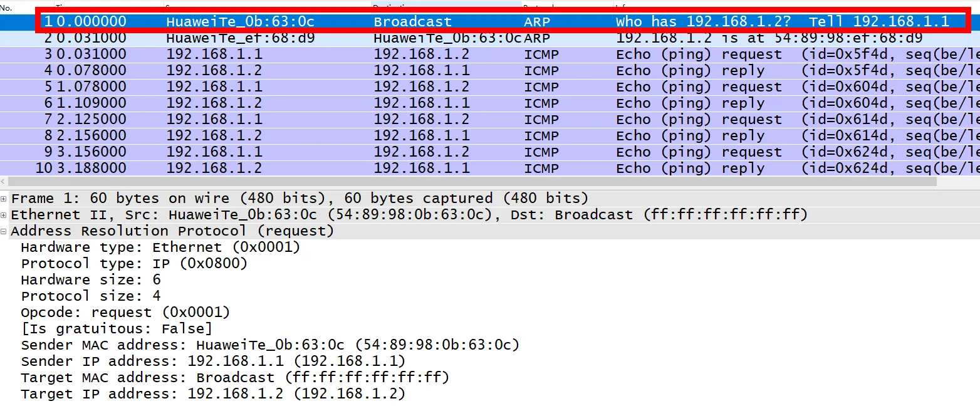Select the Target IP address field
This screenshot has width=980, height=411.
[213, 394]
